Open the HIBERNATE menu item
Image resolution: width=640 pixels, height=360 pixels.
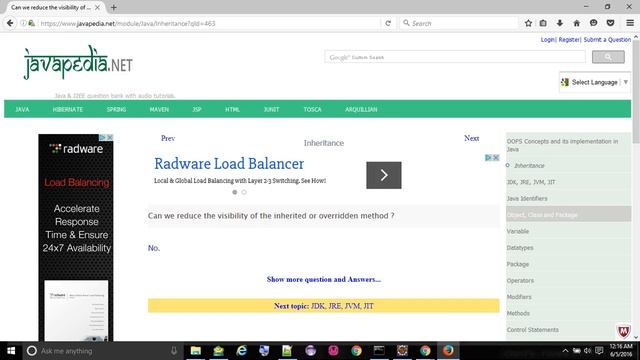click(x=68, y=109)
